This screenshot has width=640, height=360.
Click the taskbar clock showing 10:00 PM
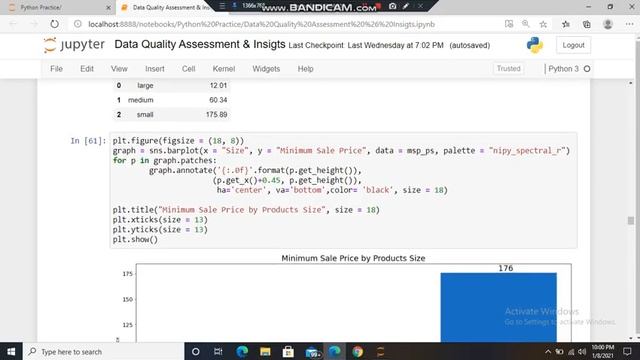click(x=602, y=351)
